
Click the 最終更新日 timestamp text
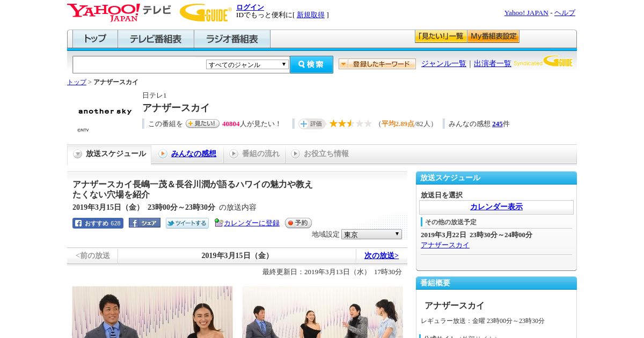332,271
